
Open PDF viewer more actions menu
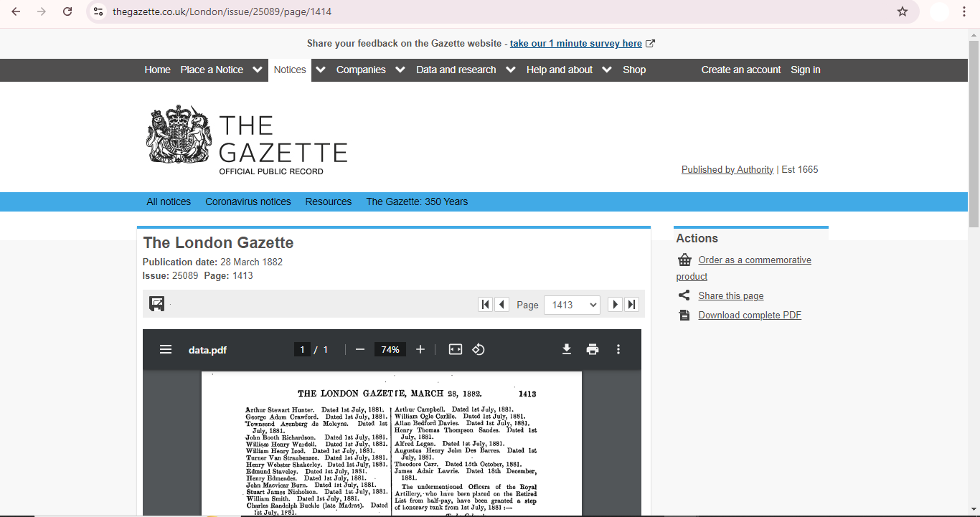(618, 349)
